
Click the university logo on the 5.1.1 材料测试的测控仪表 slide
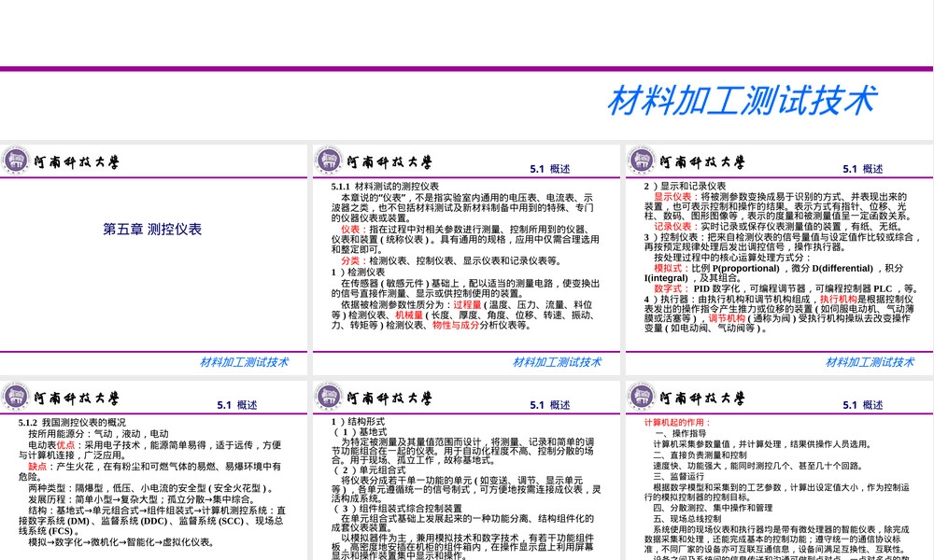tap(328, 161)
